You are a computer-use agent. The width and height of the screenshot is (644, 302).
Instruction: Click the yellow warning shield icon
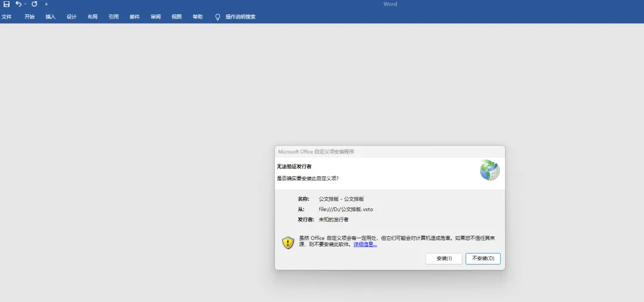pyautogui.click(x=288, y=242)
